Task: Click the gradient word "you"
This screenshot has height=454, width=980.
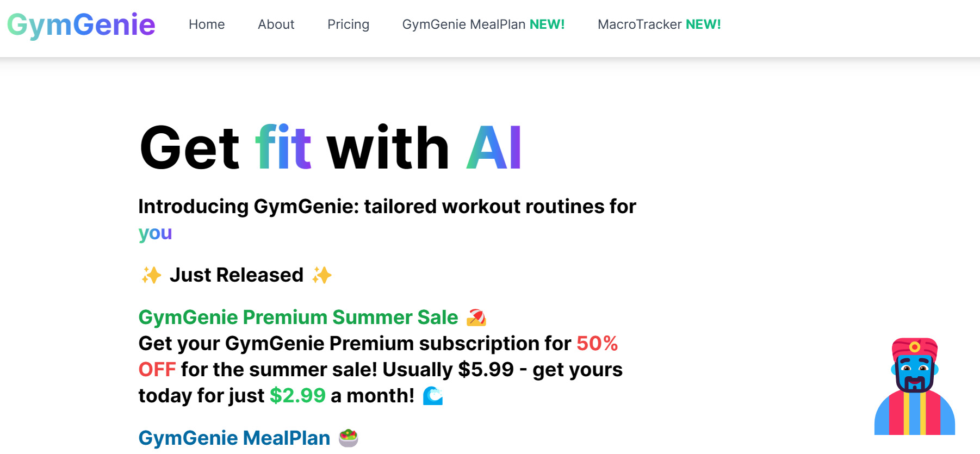Action: pyautogui.click(x=155, y=233)
